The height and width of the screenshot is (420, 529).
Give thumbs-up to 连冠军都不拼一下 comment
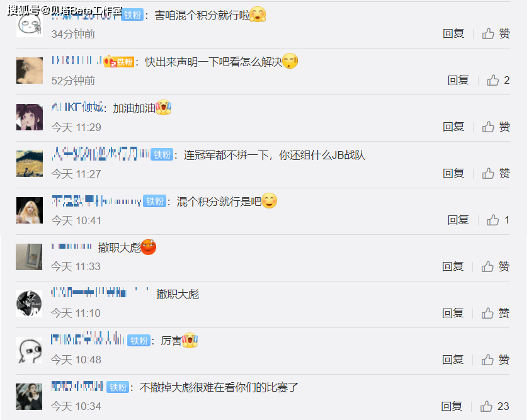496,173
